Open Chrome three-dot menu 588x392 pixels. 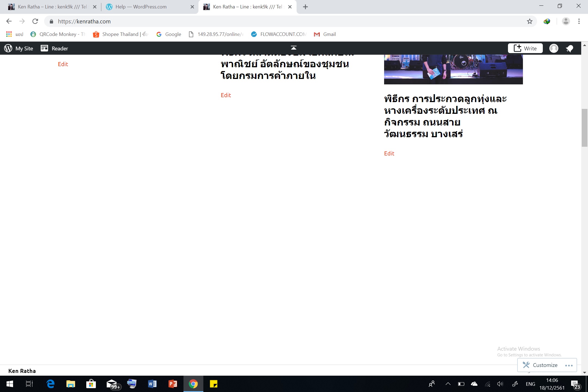pos(579,21)
